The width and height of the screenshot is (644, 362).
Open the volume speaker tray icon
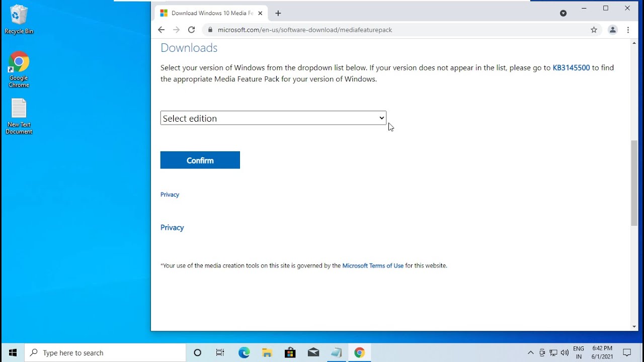tap(565, 353)
